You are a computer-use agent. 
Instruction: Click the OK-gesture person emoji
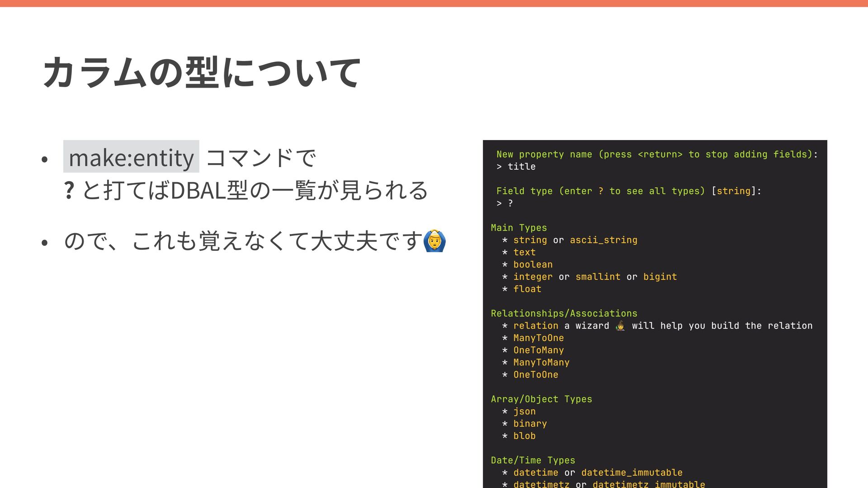(x=434, y=241)
